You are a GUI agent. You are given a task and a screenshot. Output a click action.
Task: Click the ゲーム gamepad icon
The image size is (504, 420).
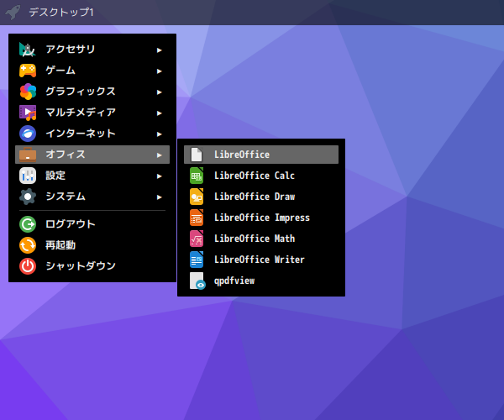point(28,71)
